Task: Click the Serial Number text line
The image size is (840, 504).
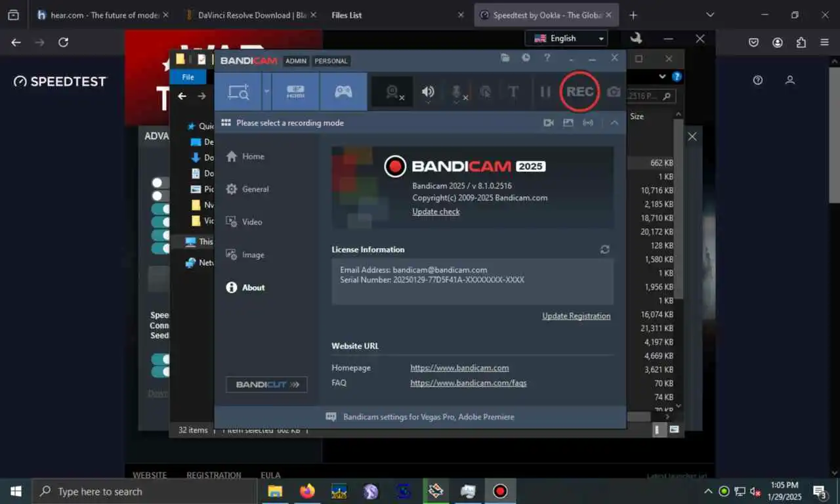Action: (432, 280)
